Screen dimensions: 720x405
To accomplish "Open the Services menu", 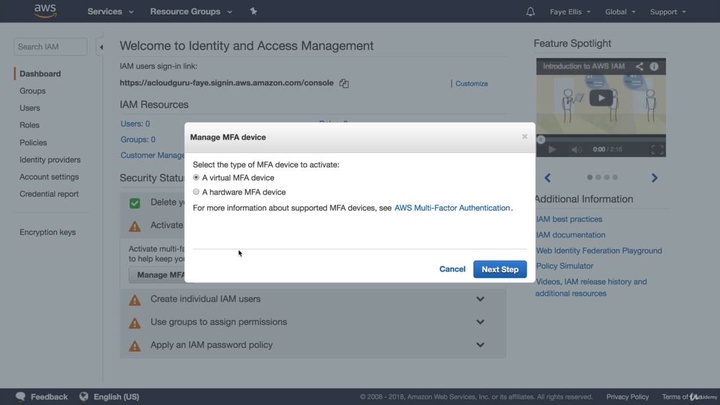I will pyautogui.click(x=110, y=12).
